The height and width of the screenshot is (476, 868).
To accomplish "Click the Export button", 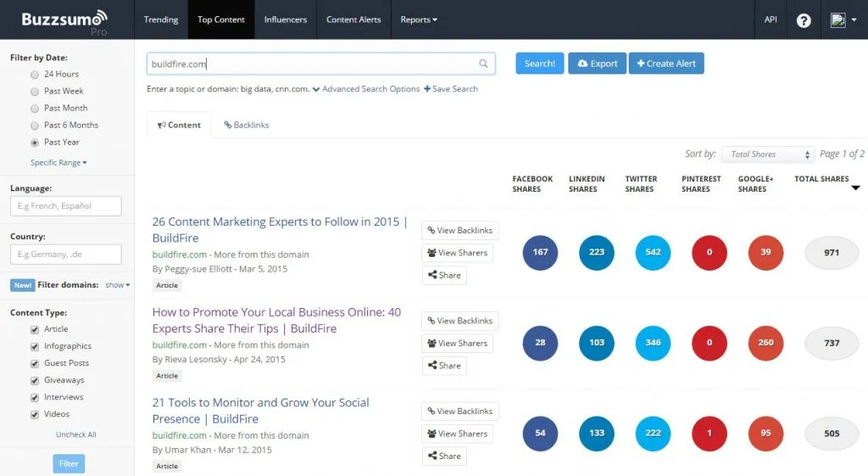I will (598, 64).
